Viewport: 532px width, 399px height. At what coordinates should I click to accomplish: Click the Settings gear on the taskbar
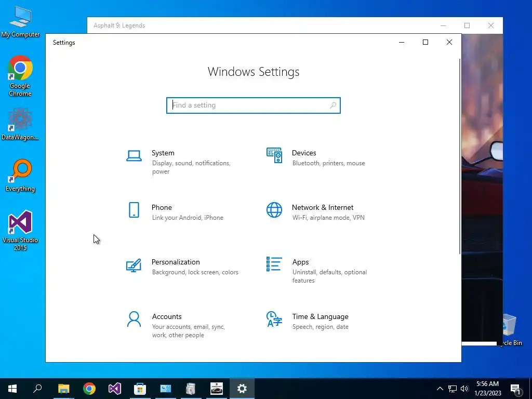(242, 389)
